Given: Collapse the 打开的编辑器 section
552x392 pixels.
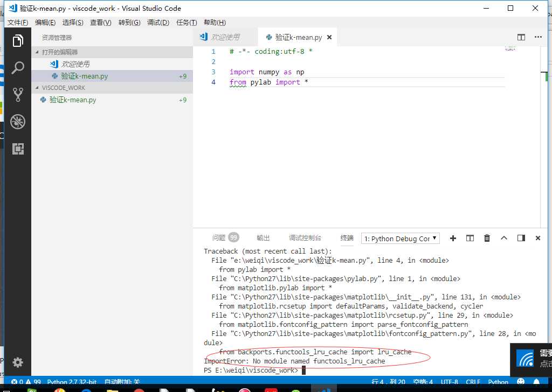Looking at the screenshot, I should [112, 52].
